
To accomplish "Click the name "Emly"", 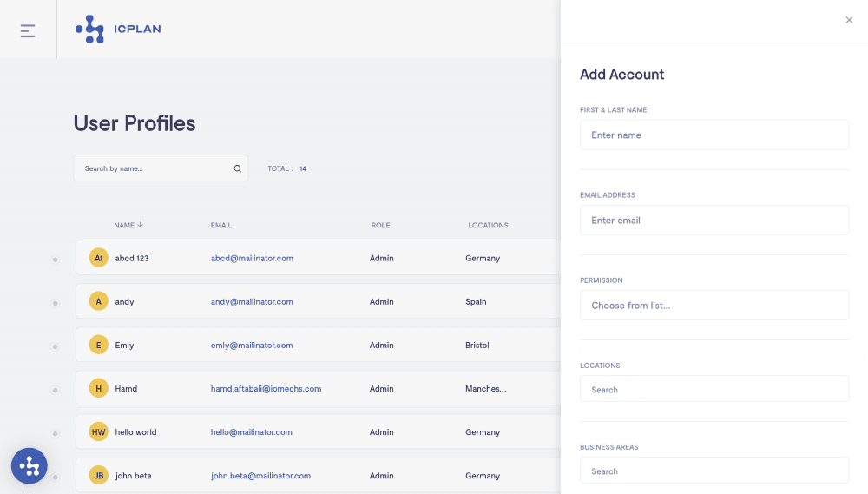I will point(124,345).
